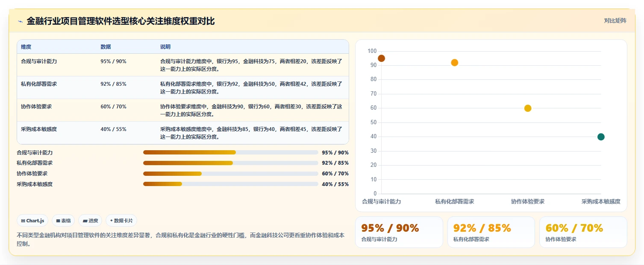Click the 40% / 55% value beside progress bar

coord(335,184)
